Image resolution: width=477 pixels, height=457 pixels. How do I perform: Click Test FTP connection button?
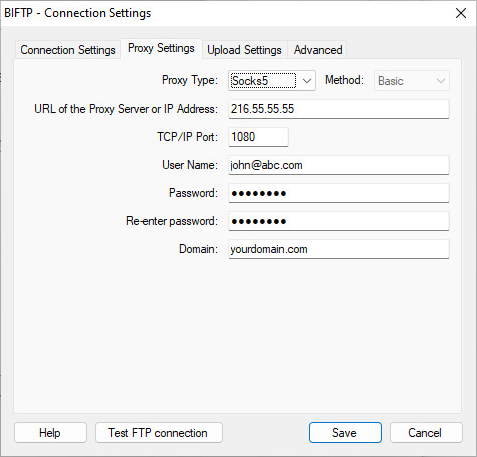(x=159, y=433)
